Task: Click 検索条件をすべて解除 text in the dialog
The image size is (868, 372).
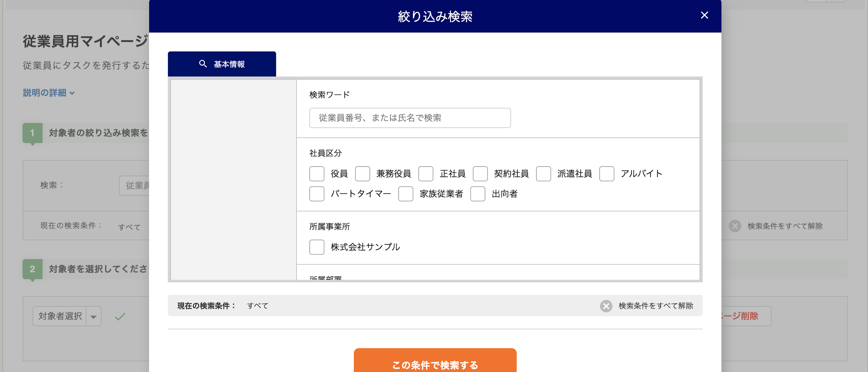Action: pos(656,306)
